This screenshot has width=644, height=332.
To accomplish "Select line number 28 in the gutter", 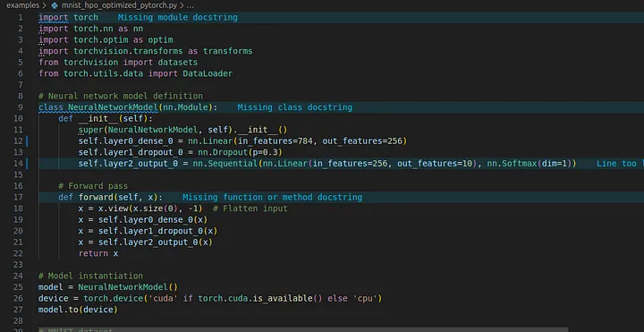I will click(x=19, y=320).
